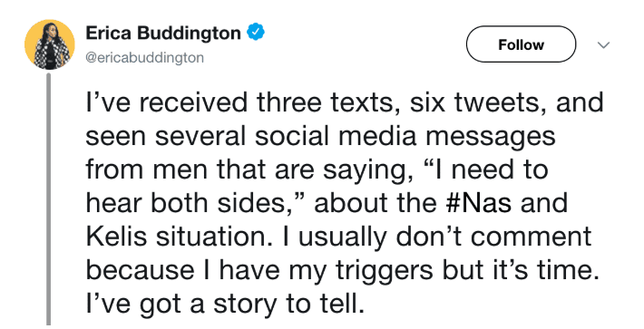Click the gray vertical thread line
The height and width of the screenshot is (329, 644).
pos(48,199)
